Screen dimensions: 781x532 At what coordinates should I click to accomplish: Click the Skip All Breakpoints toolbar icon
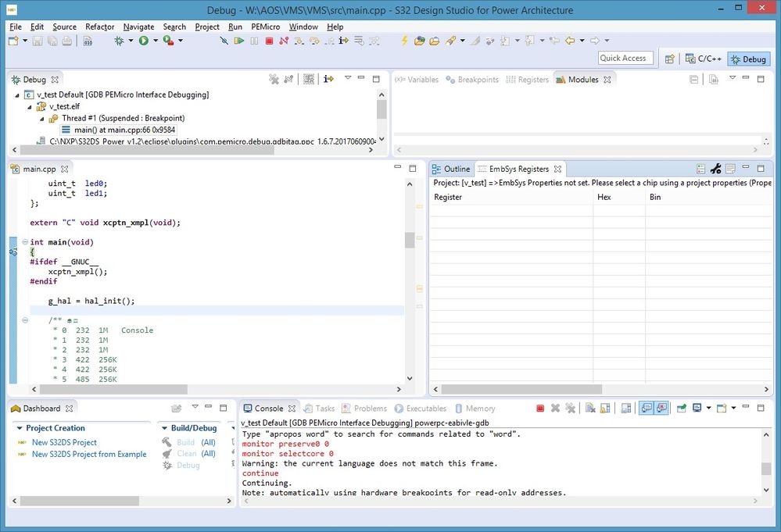point(224,41)
